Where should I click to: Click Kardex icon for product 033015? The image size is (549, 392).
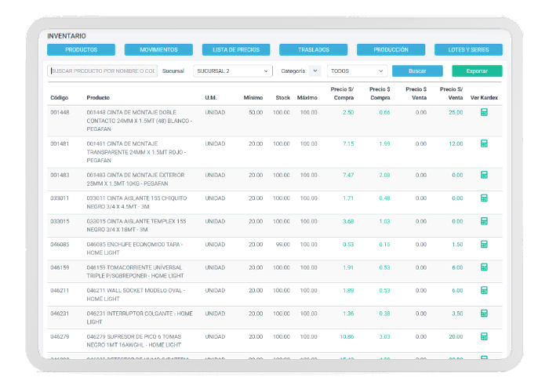click(x=484, y=221)
